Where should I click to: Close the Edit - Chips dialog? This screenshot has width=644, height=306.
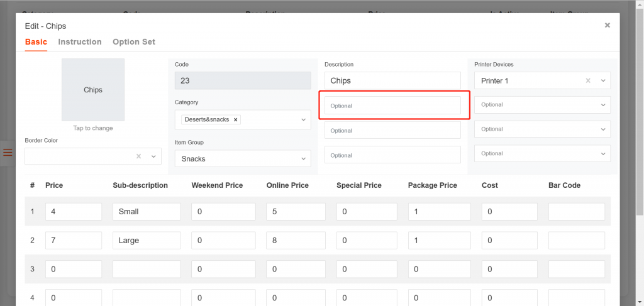pos(607,26)
